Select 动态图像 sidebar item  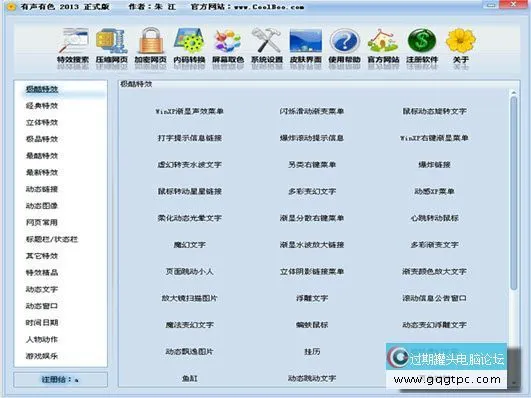[42, 206]
